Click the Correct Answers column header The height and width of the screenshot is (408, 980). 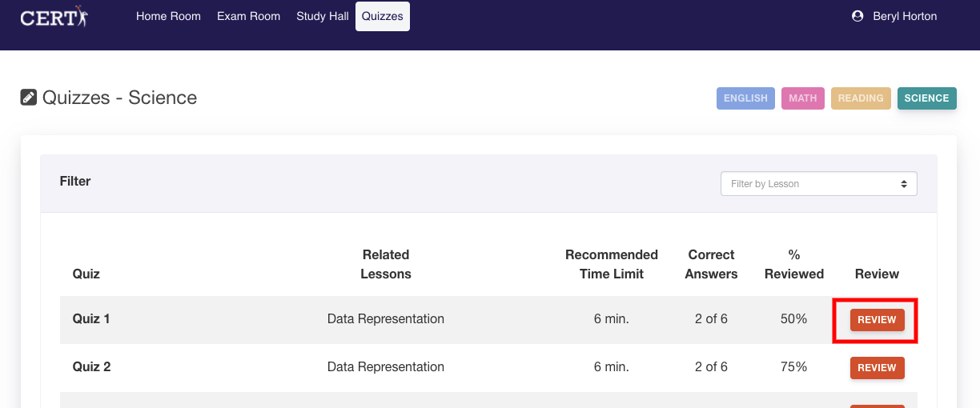(711, 264)
